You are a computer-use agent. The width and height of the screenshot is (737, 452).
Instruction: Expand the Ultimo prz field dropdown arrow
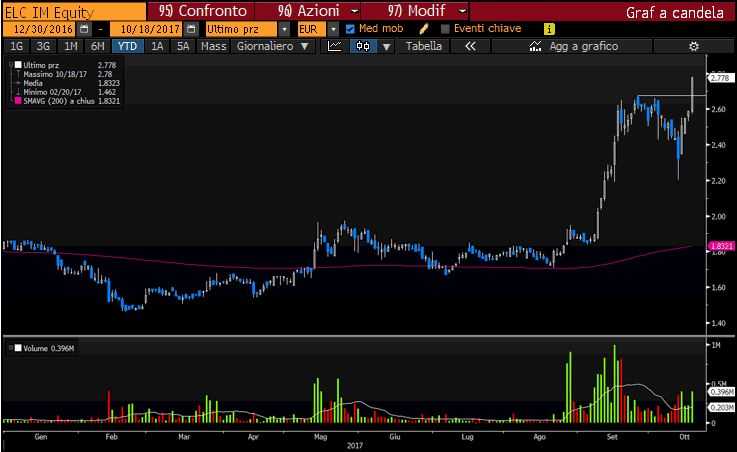tap(284, 29)
